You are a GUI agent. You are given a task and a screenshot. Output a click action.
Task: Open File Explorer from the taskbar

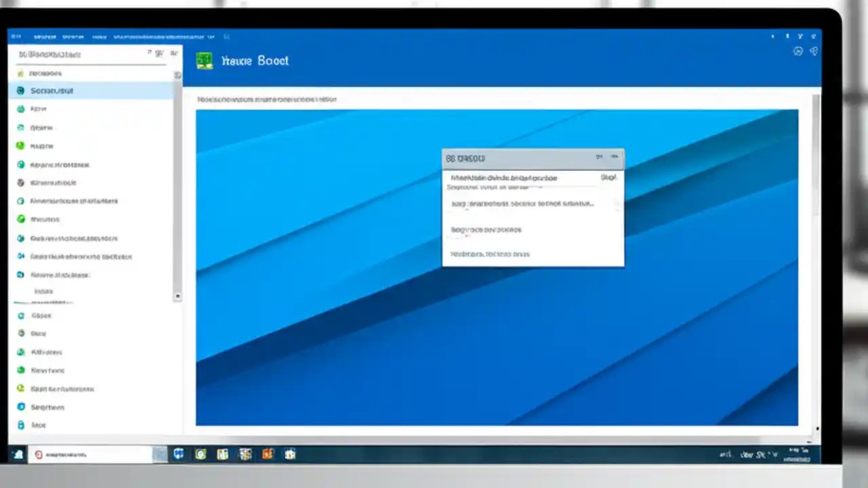pos(223,454)
